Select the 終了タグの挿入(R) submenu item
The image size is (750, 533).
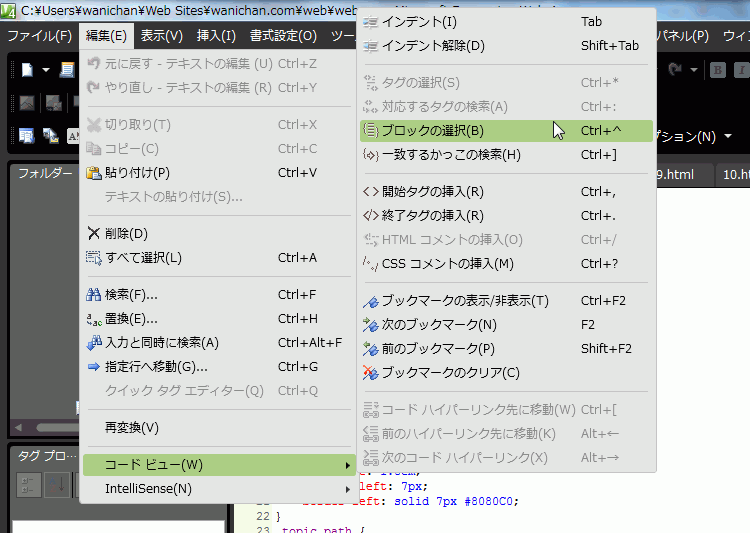tap(506, 216)
